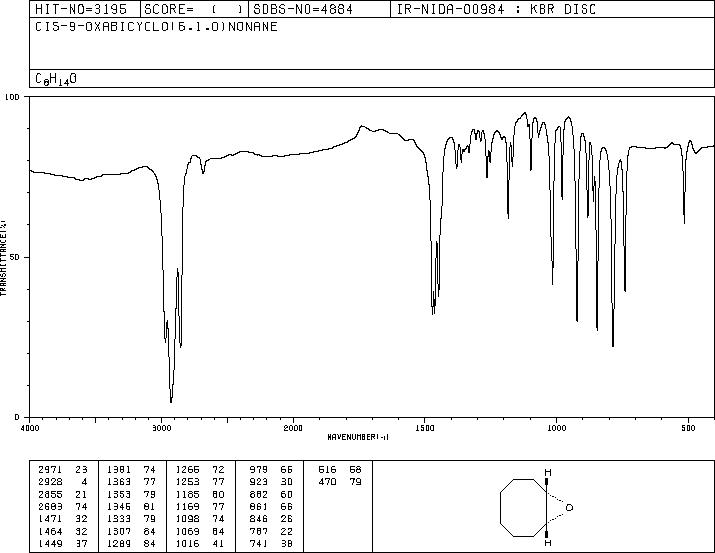Select the 846 peak table entry
The image size is (715, 553).
point(271,519)
